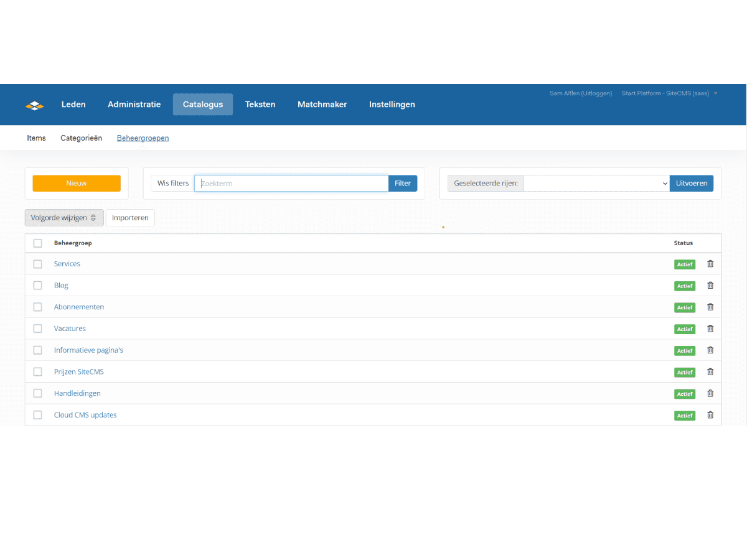Delete Cloud CMS updates via trash icon
747x560 pixels.
tap(710, 415)
